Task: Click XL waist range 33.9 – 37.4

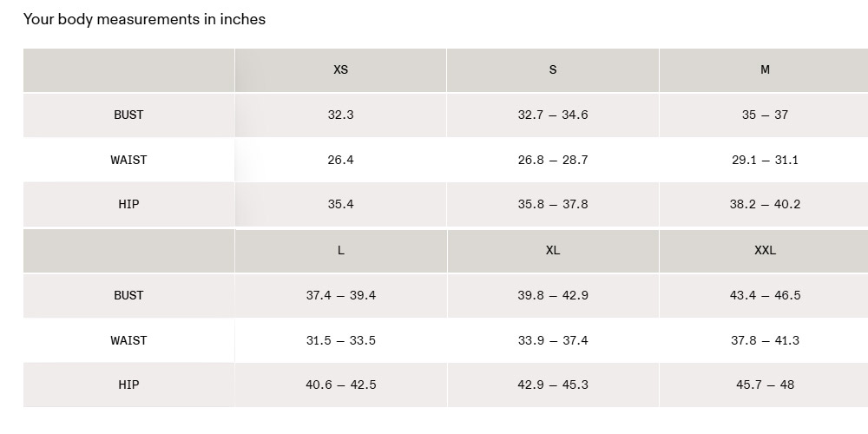Action: (553, 340)
